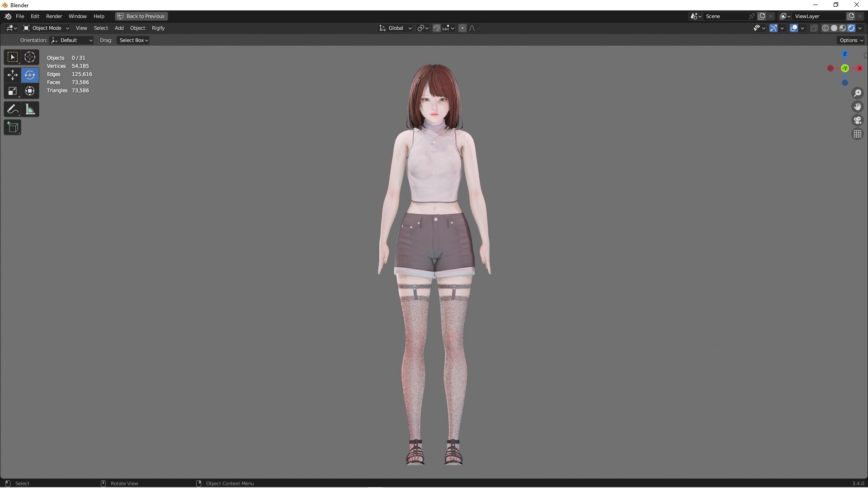Switch to solid viewport shading
The height and width of the screenshot is (488, 868).
(x=834, y=28)
